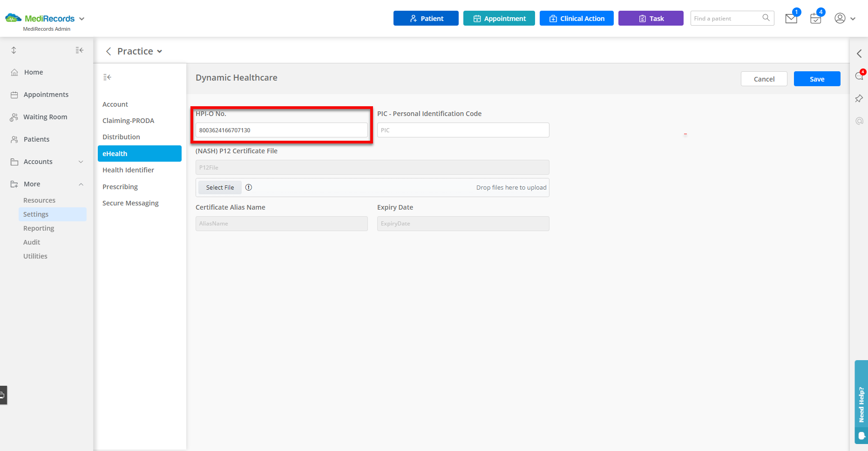Collapse the left navigation sidebar
868x451 pixels.
point(79,50)
